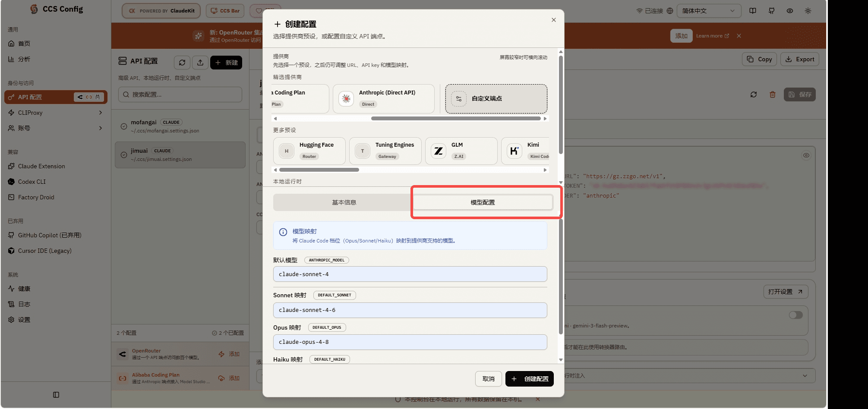868x409 pixels.
Task: Switch to the 模型配置 tab
Action: (483, 202)
